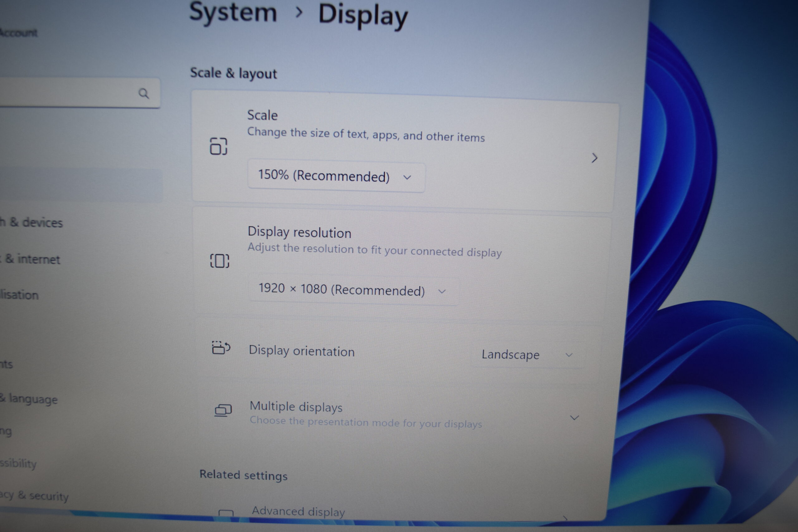Click the Scale & layout heading
Image resolution: width=798 pixels, height=532 pixels.
[x=233, y=73]
